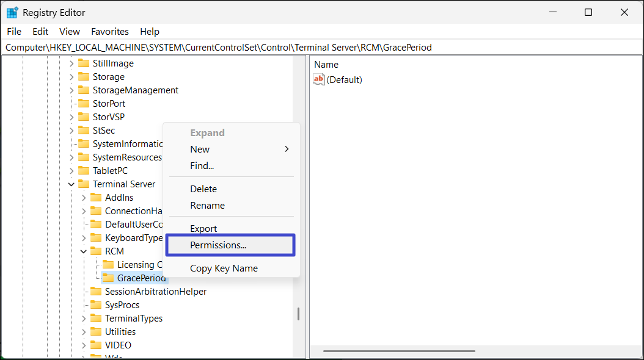The height and width of the screenshot is (360, 644).
Task: Click the (Default) string value icon
Action: point(319,79)
